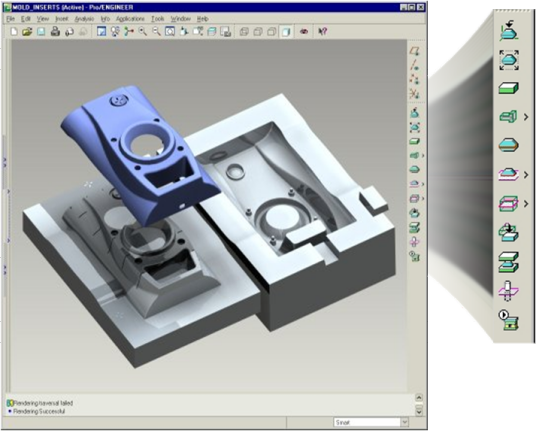Expand volume split flyout arrow in window's side toolbar
Viewport: 536px width, 431px height.
423,198
